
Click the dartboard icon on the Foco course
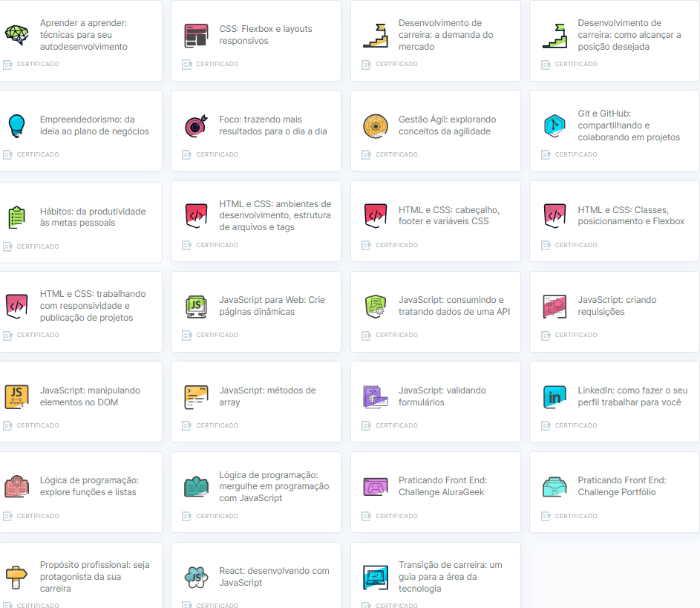[x=195, y=125]
